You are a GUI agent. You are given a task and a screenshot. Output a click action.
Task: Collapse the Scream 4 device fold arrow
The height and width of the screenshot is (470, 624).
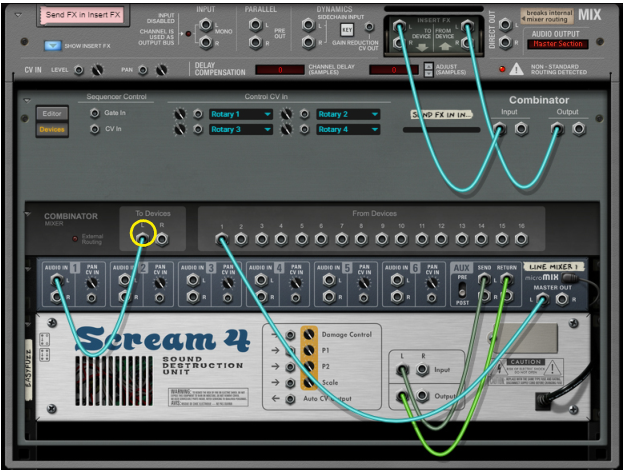point(27,325)
